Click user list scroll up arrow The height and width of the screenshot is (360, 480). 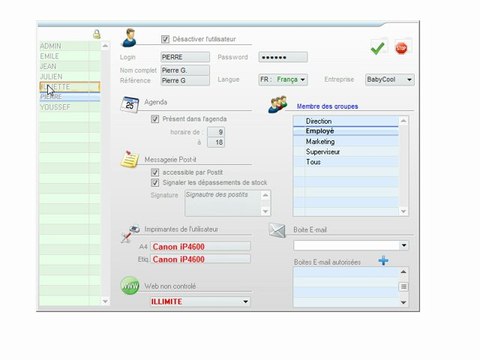click(x=105, y=45)
